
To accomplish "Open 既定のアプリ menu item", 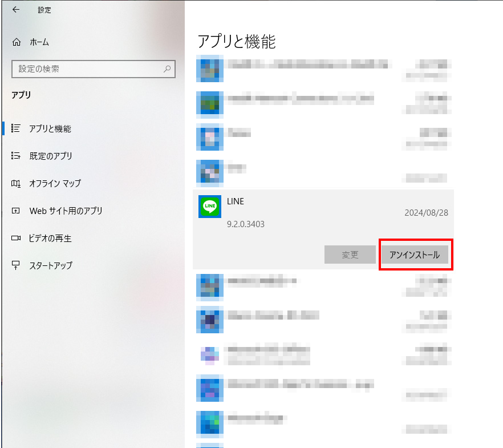I will point(51,156).
